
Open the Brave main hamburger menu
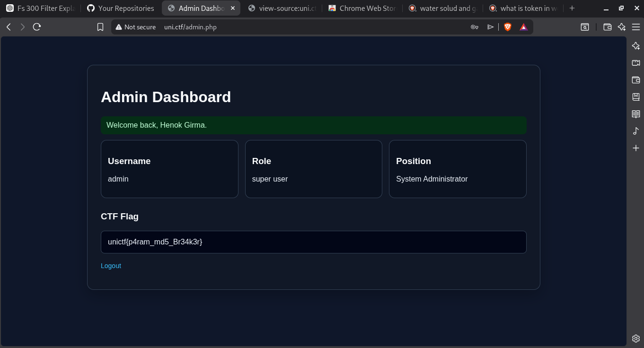(636, 27)
